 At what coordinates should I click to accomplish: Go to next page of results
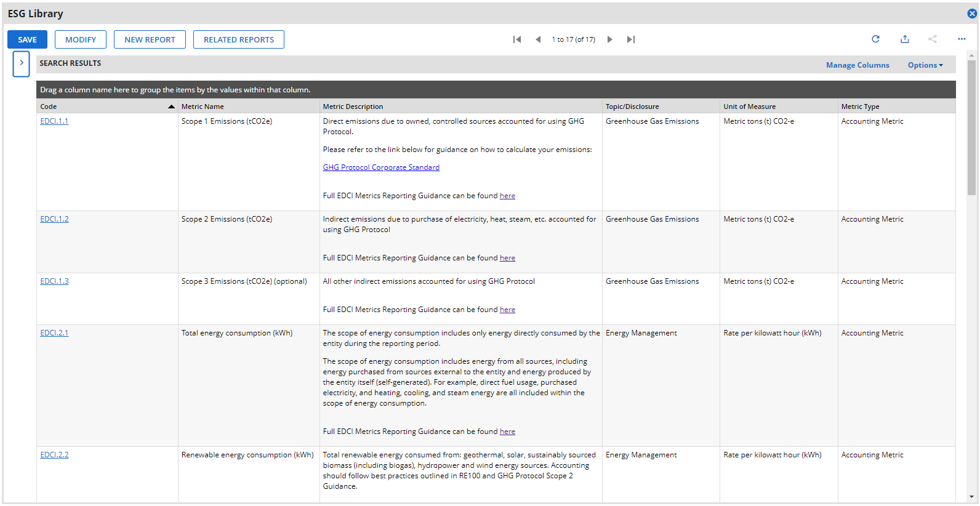[609, 39]
